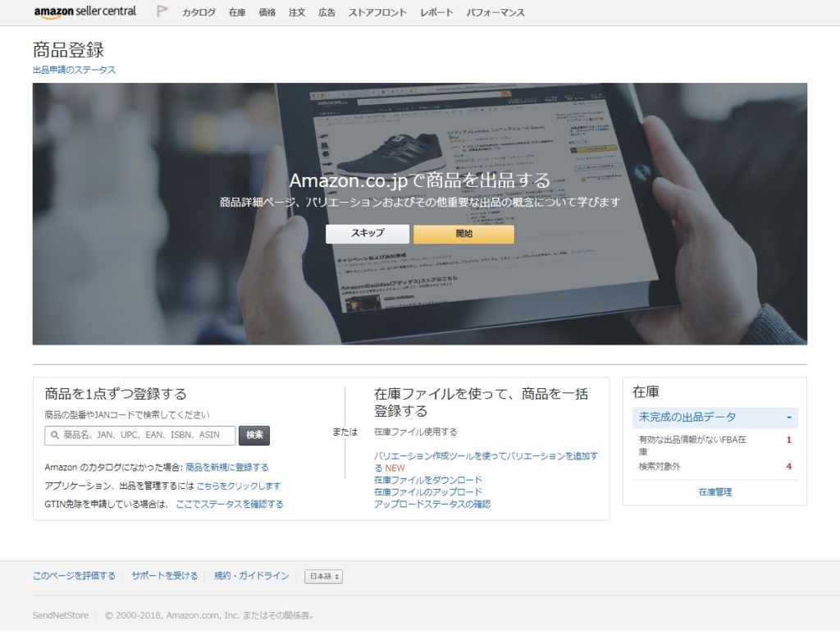Viewport: 840px width, 644px height.
Task: Focus the product search input field
Action: click(140, 435)
